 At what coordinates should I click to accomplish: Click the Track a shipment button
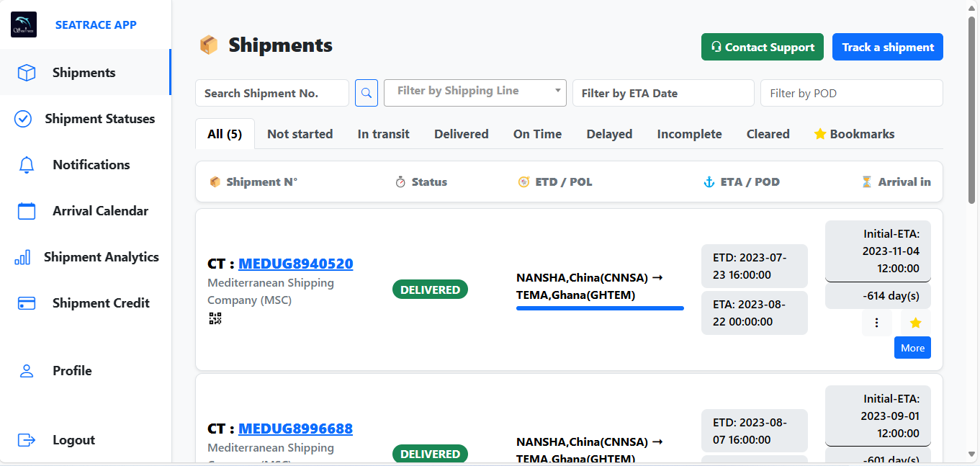click(888, 47)
